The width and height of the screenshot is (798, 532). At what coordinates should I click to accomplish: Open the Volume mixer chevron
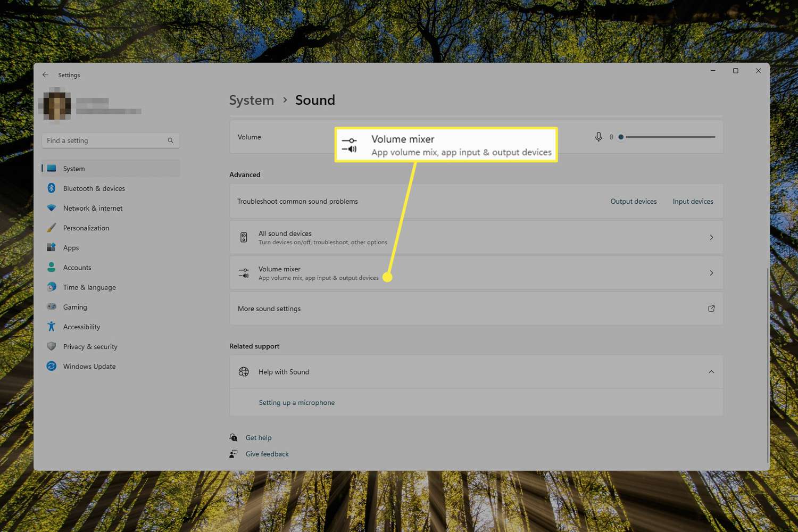[x=711, y=273]
